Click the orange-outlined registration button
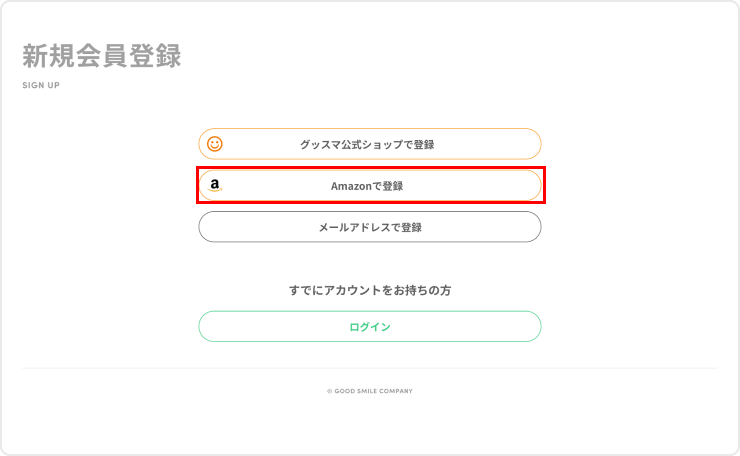 pos(369,144)
